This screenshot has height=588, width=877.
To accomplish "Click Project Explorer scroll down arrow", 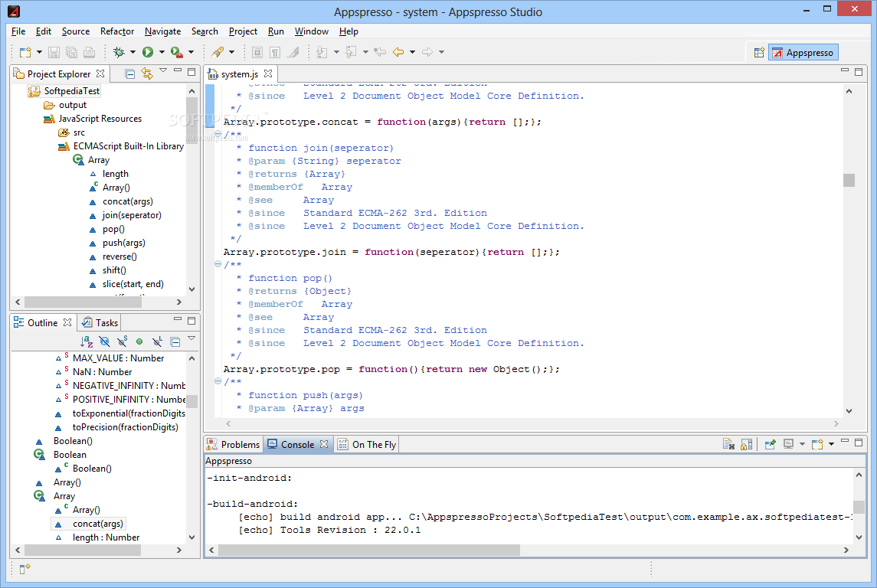I will tap(191, 289).
